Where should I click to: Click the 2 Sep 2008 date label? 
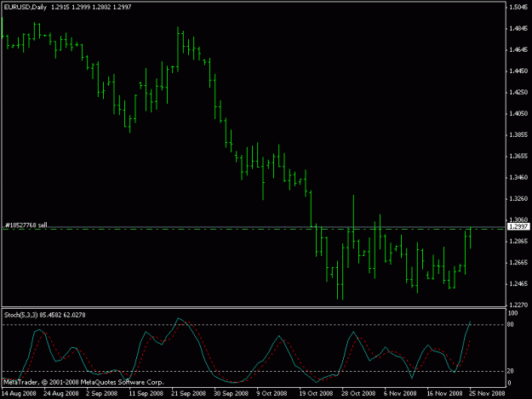point(101,394)
